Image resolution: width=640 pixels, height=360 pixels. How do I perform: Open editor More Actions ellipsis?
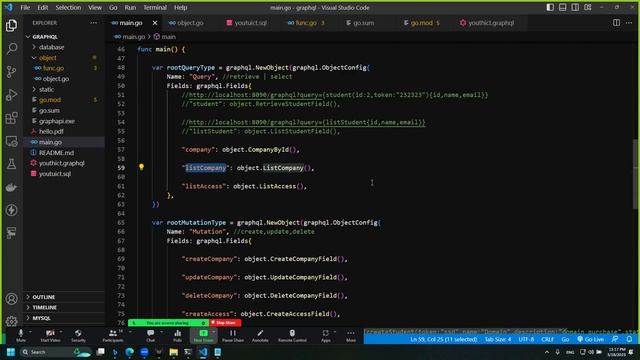pyautogui.click(x=629, y=23)
